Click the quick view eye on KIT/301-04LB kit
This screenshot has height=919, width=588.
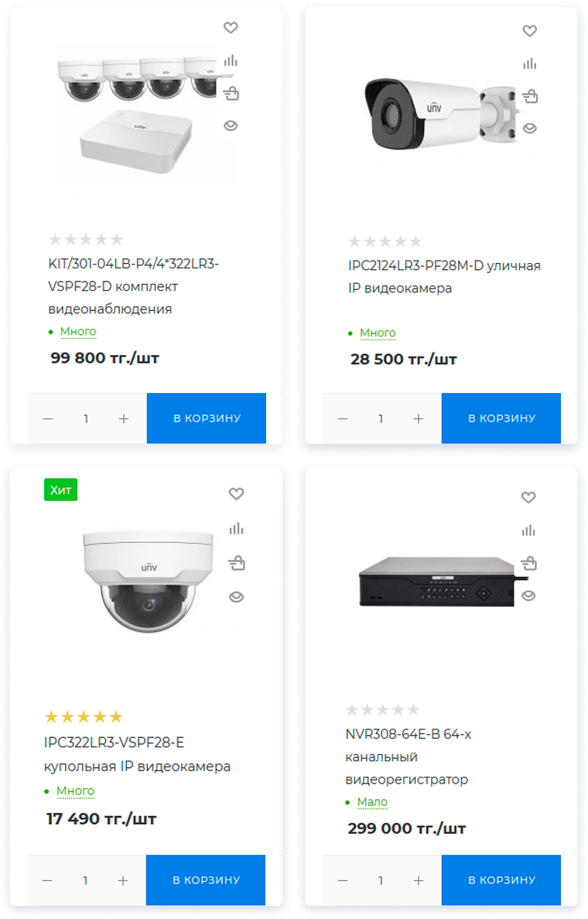(x=231, y=125)
